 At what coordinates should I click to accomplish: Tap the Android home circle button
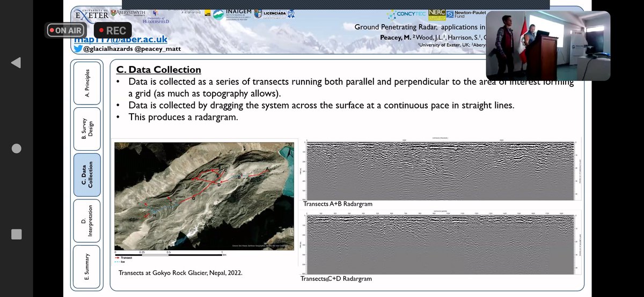pos(16,148)
